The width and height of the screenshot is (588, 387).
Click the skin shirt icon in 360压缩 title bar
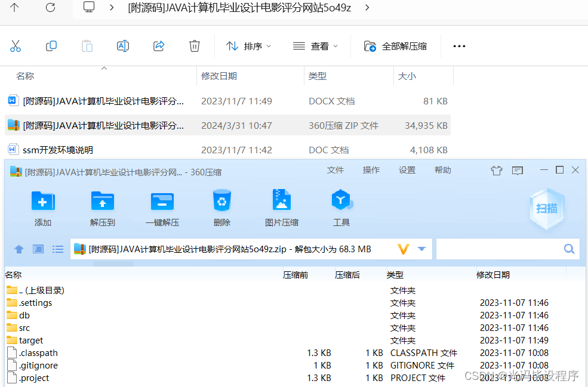pyautogui.click(x=497, y=171)
